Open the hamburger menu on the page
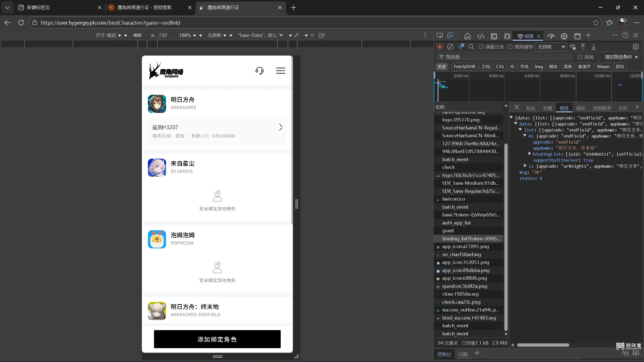The image size is (644, 362). pos(280,71)
